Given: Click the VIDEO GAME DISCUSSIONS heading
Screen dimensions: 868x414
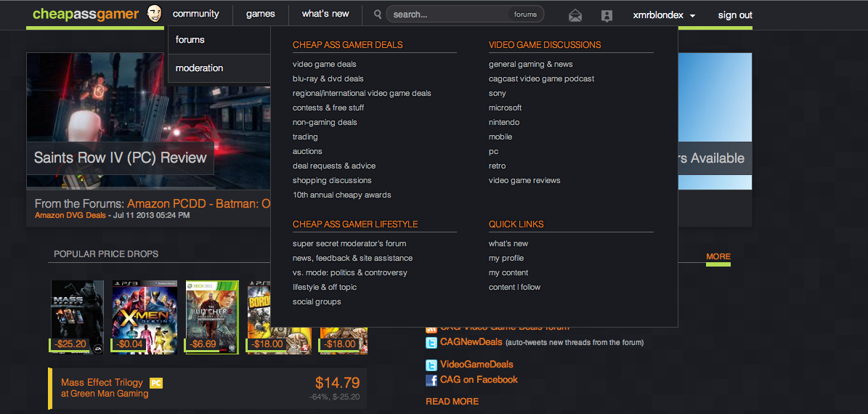Looking at the screenshot, I should pyautogui.click(x=545, y=44).
